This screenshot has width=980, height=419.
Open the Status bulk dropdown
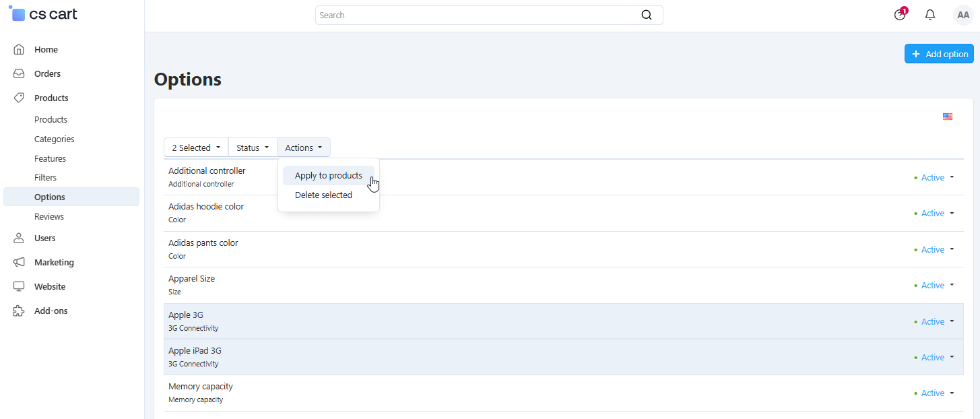[x=253, y=148]
